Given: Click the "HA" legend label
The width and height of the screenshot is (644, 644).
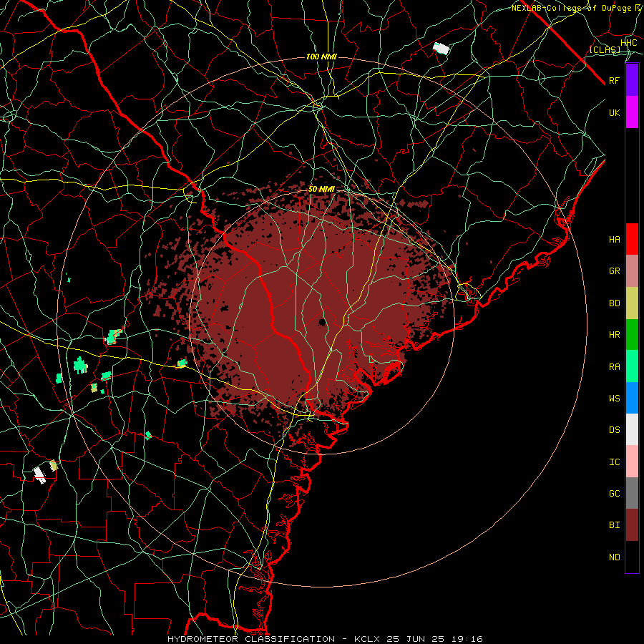Looking at the screenshot, I should pyautogui.click(x=614, y=239).
